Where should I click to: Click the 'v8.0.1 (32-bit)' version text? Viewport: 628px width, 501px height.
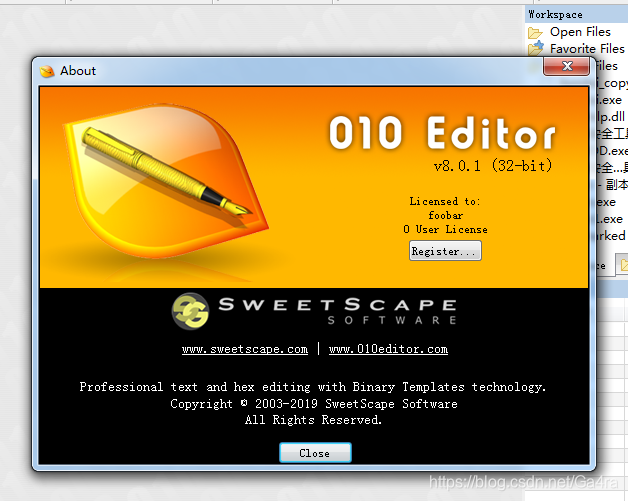pyautogui.click(x=493, y=165)
